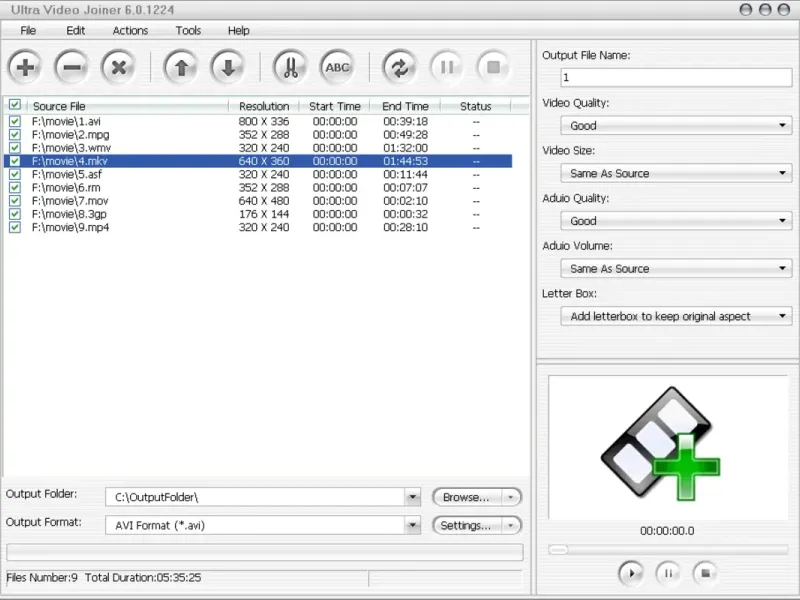Click the Settings... button

(467, 525)
